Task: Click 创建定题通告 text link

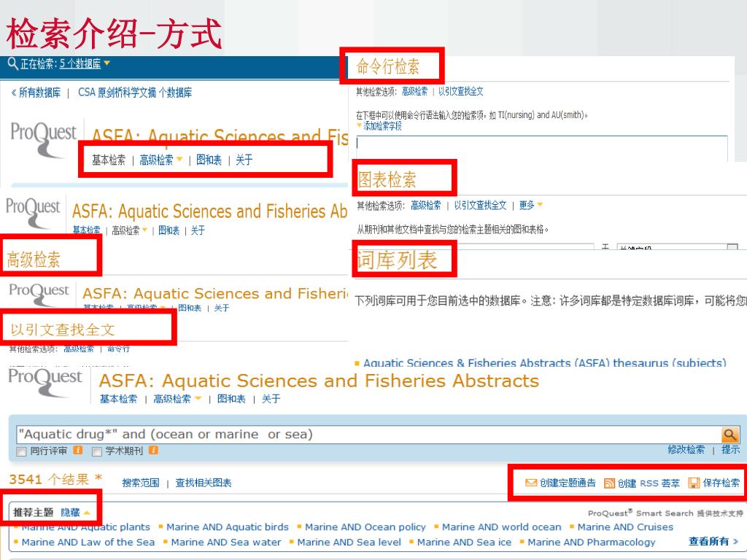Action: (568, 483)
